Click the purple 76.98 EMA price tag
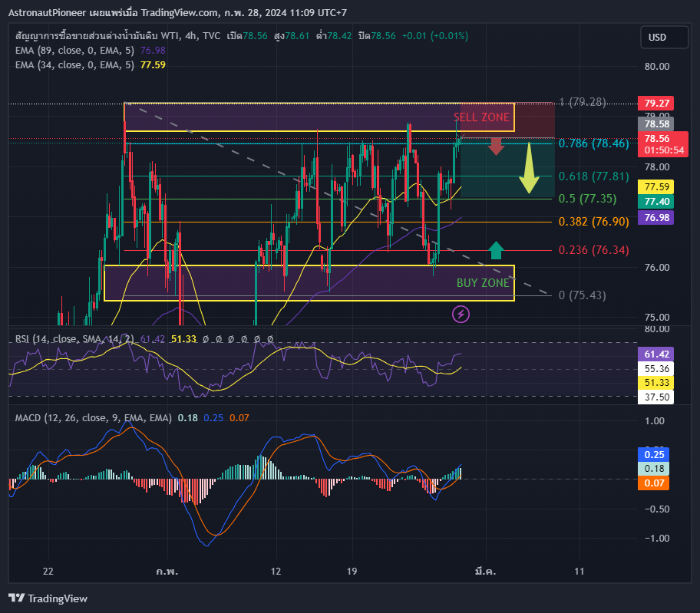The width and height of the screenshot is (700, 613). pos(656,218)
